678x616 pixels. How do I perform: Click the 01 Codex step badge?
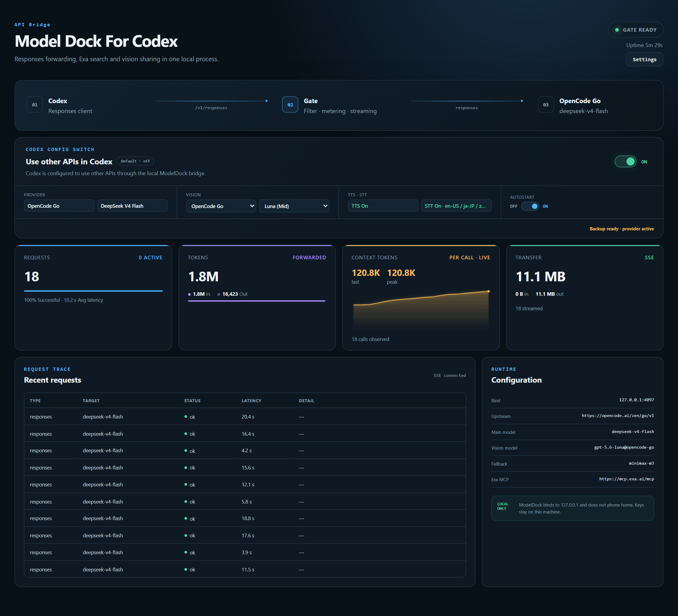[x=35, y=105]
